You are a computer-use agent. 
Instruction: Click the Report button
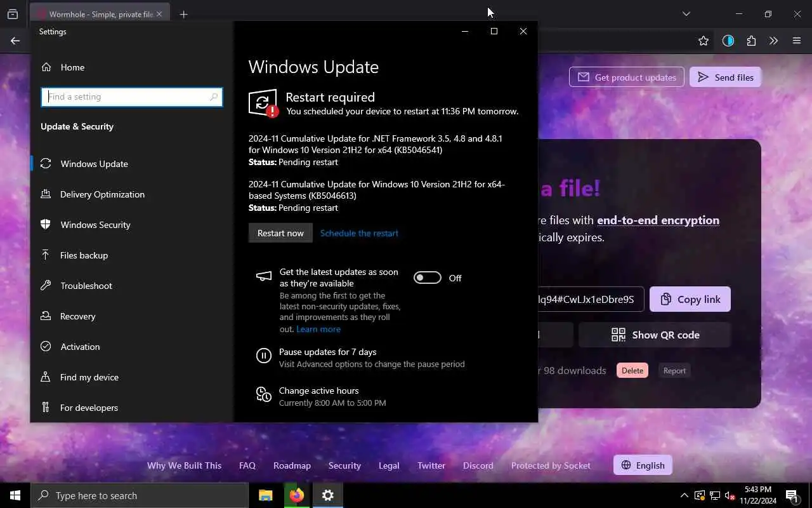click(x=674, y=371)
